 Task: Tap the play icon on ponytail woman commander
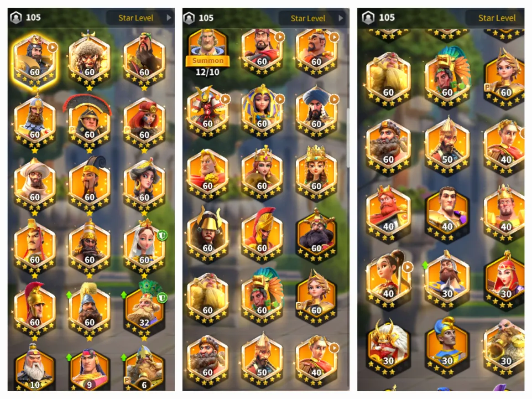[407, 267]
